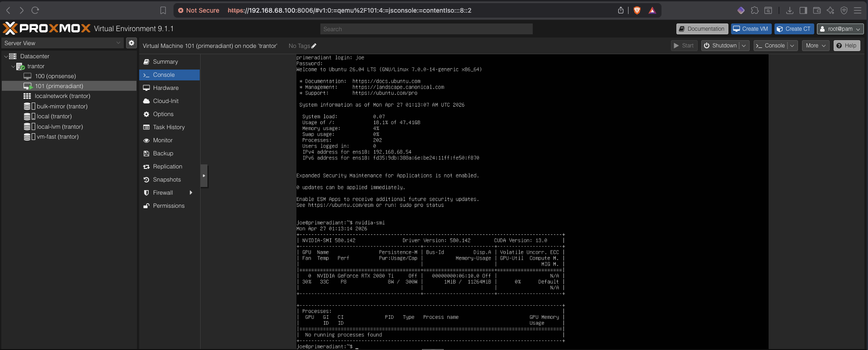This screenshot has height=350, width=868.
Task: Click the browser address bar URL
Action: point(349,10)
